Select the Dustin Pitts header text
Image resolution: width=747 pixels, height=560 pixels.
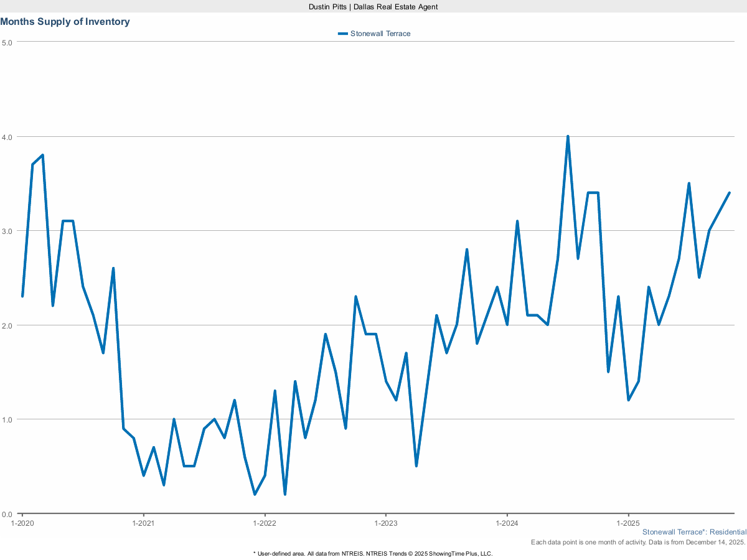click(x=374, y=6)
